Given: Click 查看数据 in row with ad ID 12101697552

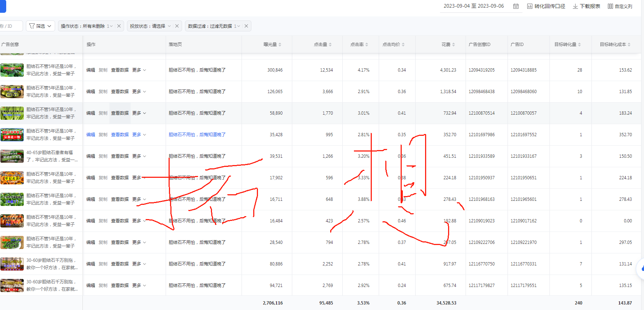Looking at the screenshot, I should point(120,135).
